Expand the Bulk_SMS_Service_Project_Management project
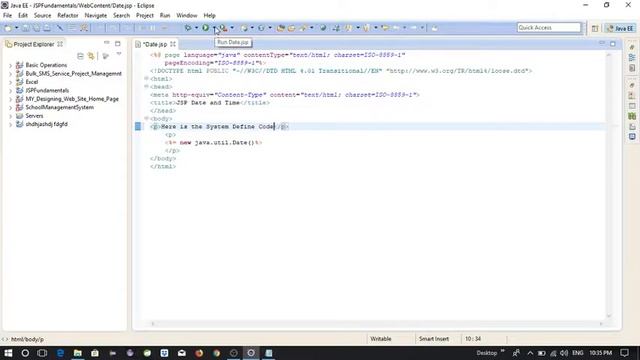640x360 pixels. 10,74
